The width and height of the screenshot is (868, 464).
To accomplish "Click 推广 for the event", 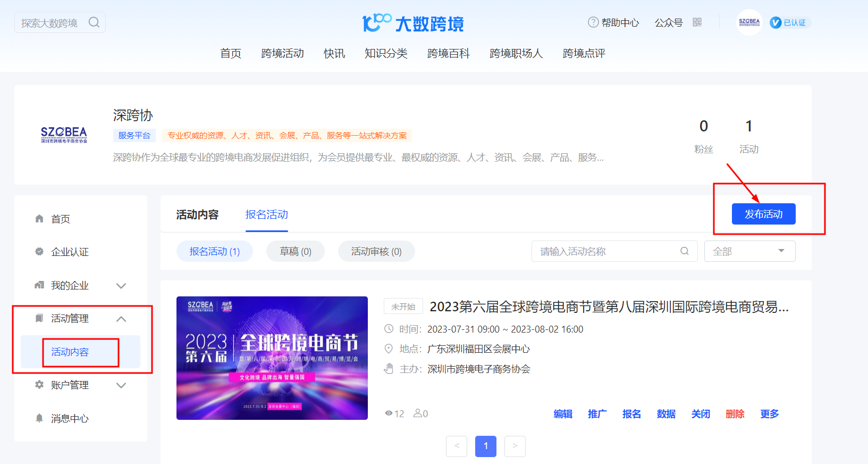I will click(x=597, y=414).
